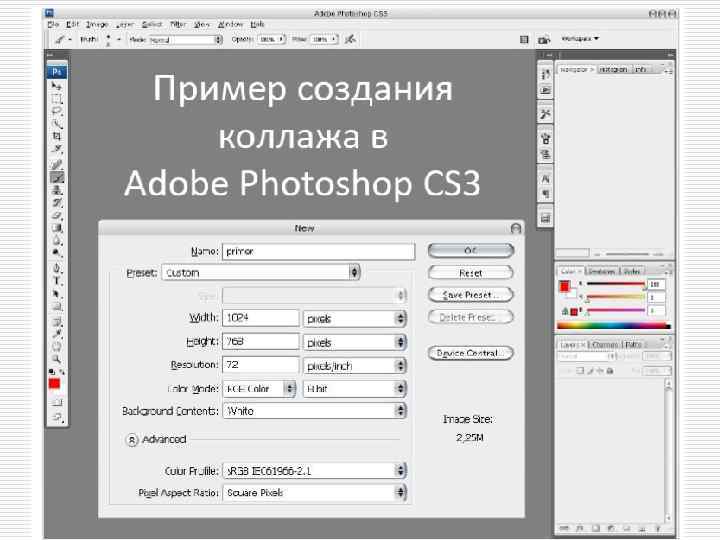Select the Horizontal Type tool
The image size is (720, 540).
click(56, 281)
